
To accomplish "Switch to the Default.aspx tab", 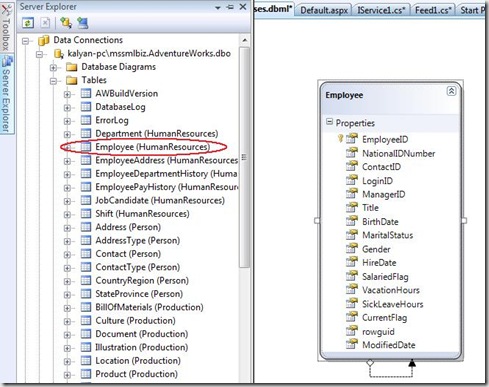I will coord(324,10).
